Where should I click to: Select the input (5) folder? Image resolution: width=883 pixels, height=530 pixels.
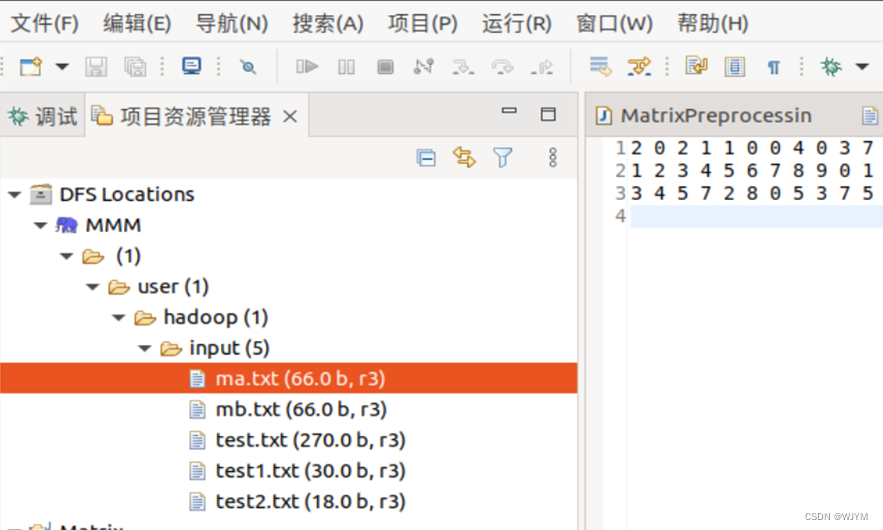(x=229, y=348)
